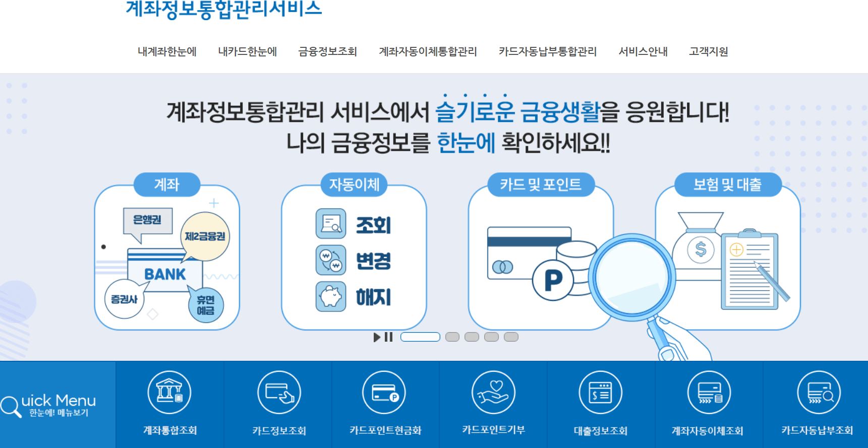Click the 대출정보조회 label
868x448 pixels.
tap(601, 431)
